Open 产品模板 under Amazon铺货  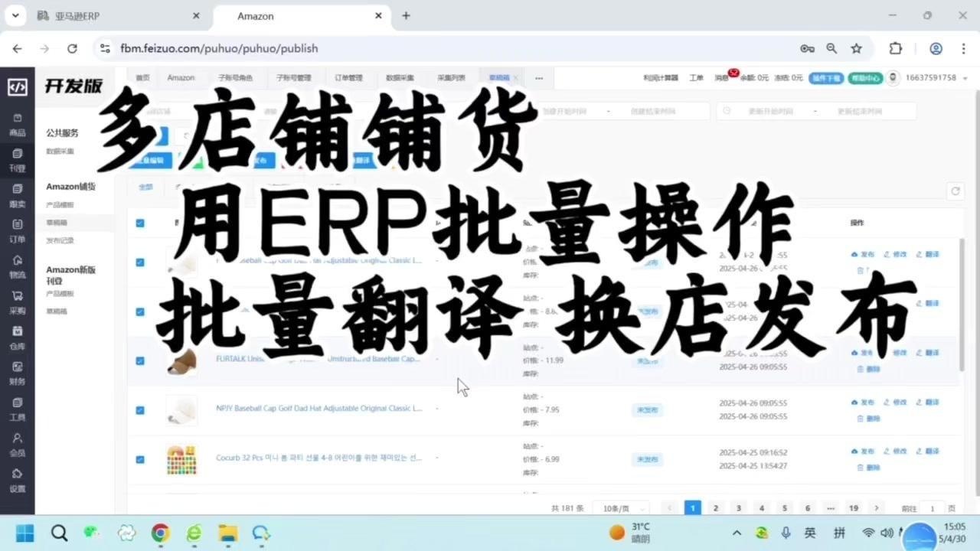tap(60, 204)
